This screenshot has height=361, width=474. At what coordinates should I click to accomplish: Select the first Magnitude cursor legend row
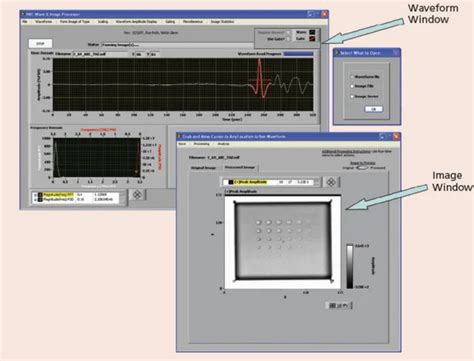tap(76, 194)
